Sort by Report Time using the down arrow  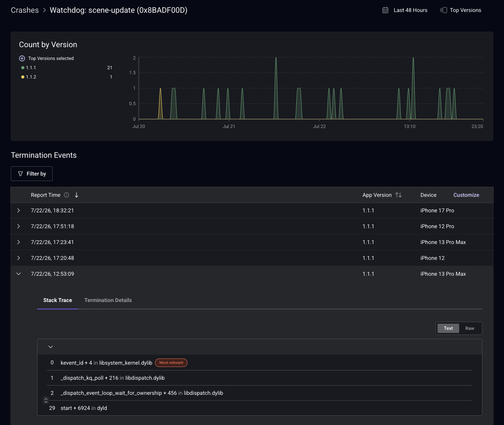pos(77,195)
